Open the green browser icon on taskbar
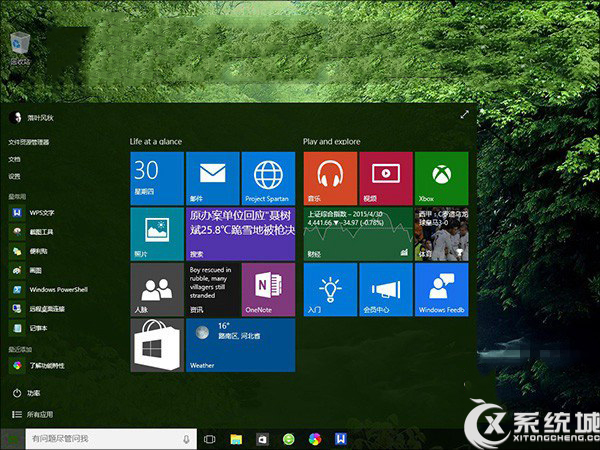Screen dimensions: 600x450 [289, 439]
